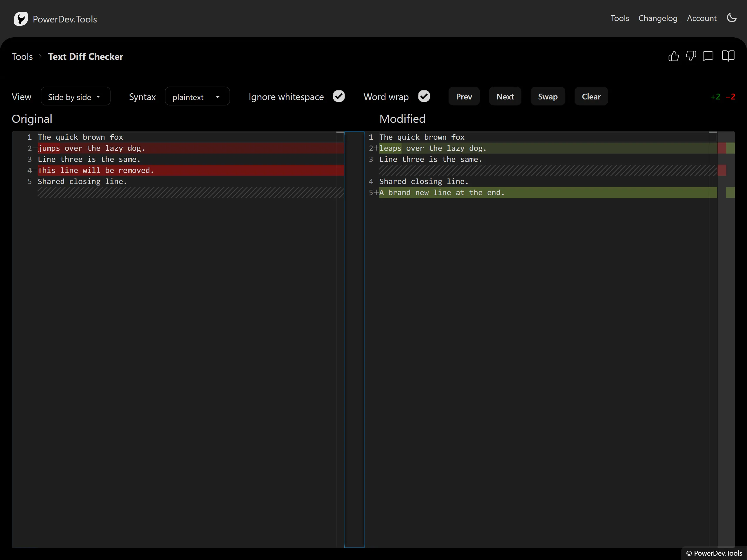The image size is (747, 560).
Task: Click the red removed-lines counter
Action: click(x=730, y=97)
